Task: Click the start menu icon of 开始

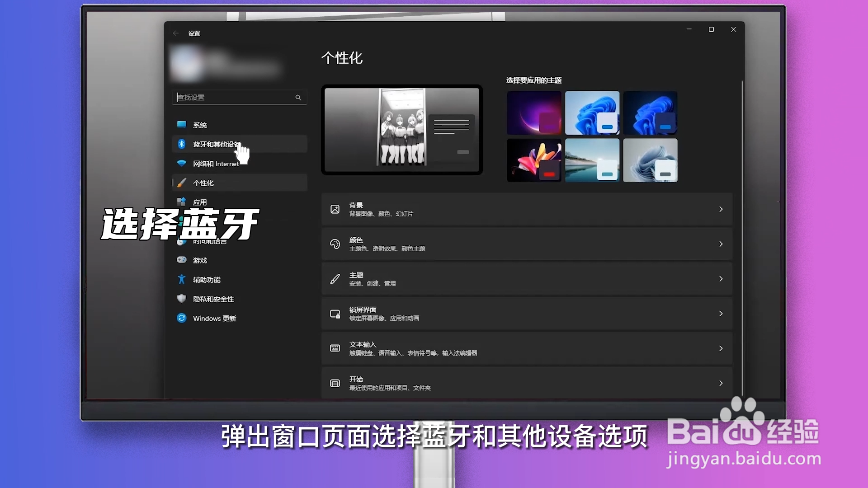Action: coord(335,383)
